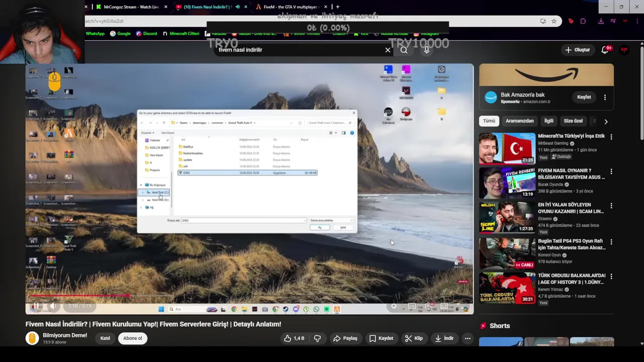The height and width of the screenshot is (362, 644).
Task: Enter fullscreen with the player's corner icon
Action: [x=460, y=306]
